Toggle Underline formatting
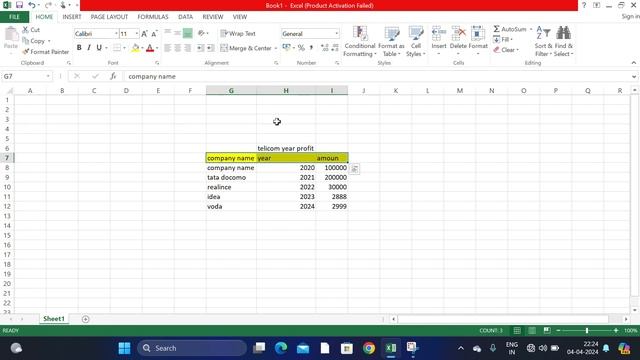Image resolution: width=640 pixels, height=360 pixels. 99,48
